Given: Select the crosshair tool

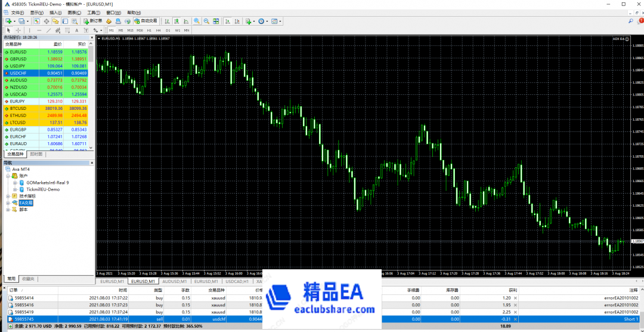Looking at the screenshot, I should (x=18, y=30).
